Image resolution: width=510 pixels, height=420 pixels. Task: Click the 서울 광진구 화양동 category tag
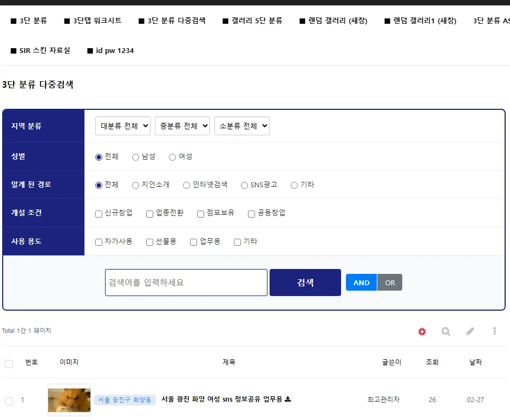(125, 400)
